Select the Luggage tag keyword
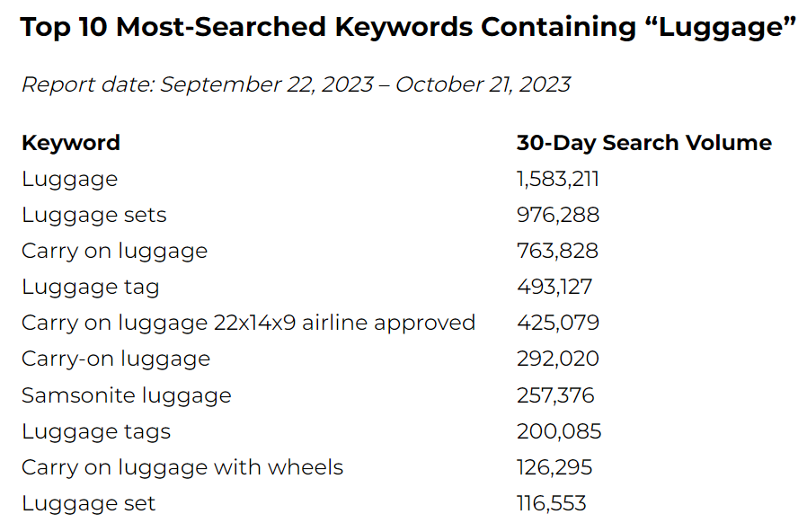The width and height of the screenshot is (807, 532). pyautogui.click(x=91, y=287)
